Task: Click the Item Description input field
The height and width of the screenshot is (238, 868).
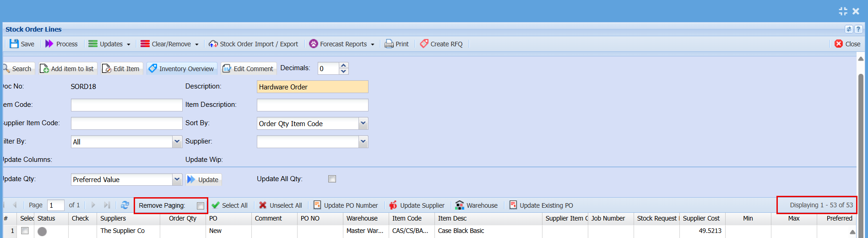Action: (x=313, y=105)
